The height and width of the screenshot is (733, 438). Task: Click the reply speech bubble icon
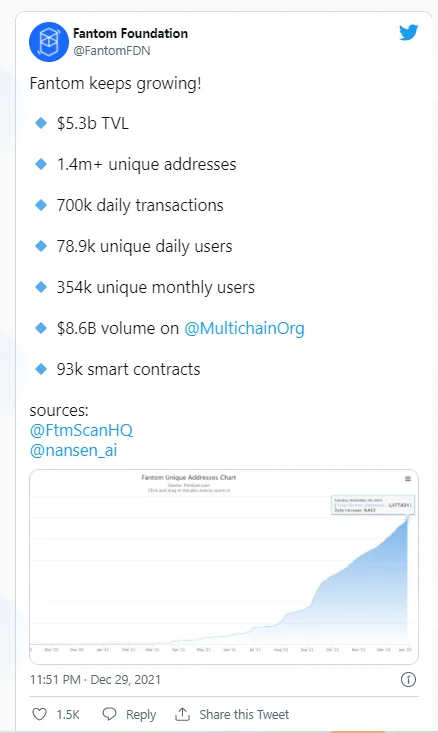(109, 714)
